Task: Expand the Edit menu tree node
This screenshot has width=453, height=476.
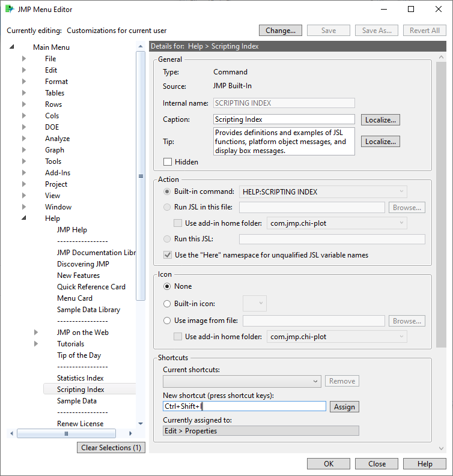Action: 24,70
